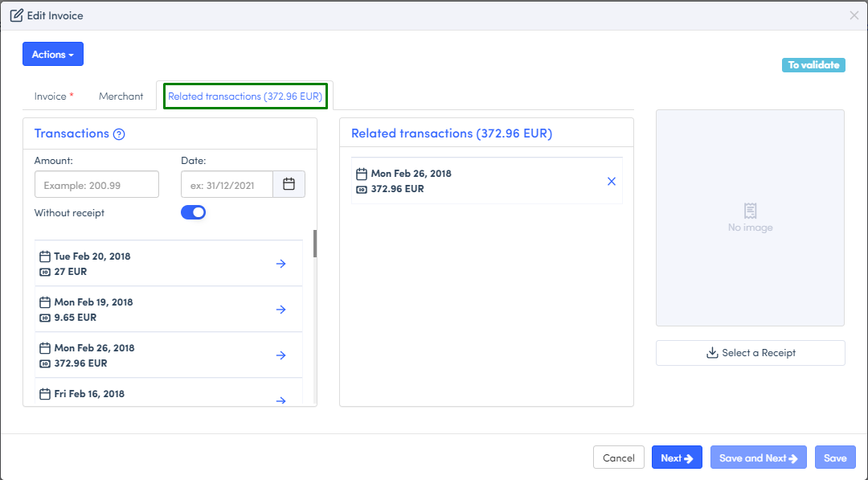Click the transactions list scrollbar
The width and height of the screenshot is (868, 480).
315,244
